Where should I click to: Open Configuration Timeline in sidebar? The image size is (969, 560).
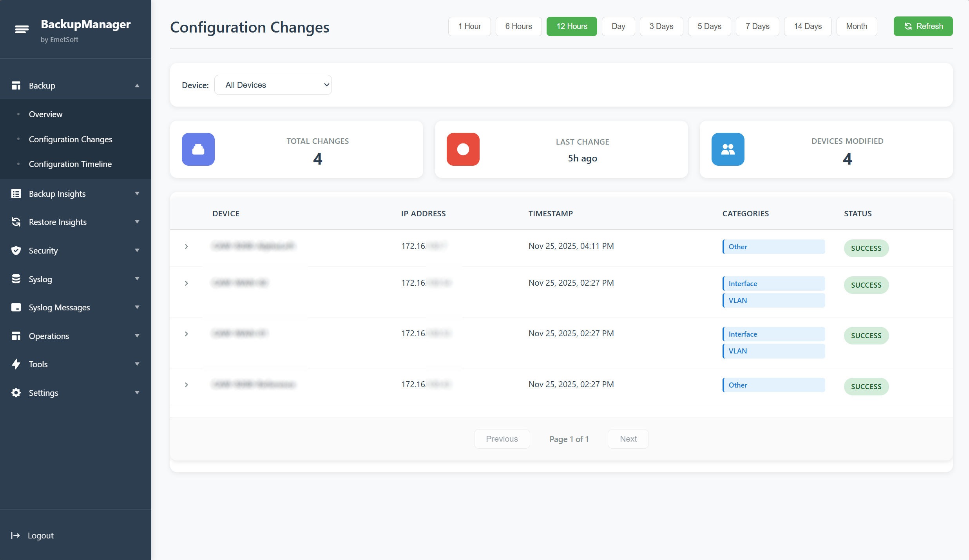tap(70, 164)
